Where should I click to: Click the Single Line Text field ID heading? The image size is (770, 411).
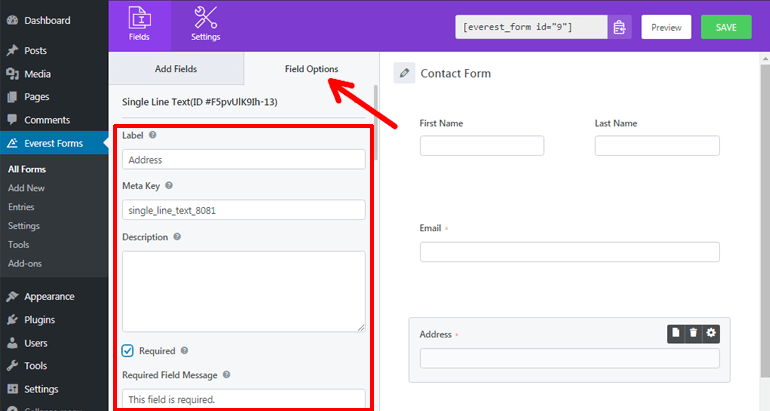click(199, 102)
